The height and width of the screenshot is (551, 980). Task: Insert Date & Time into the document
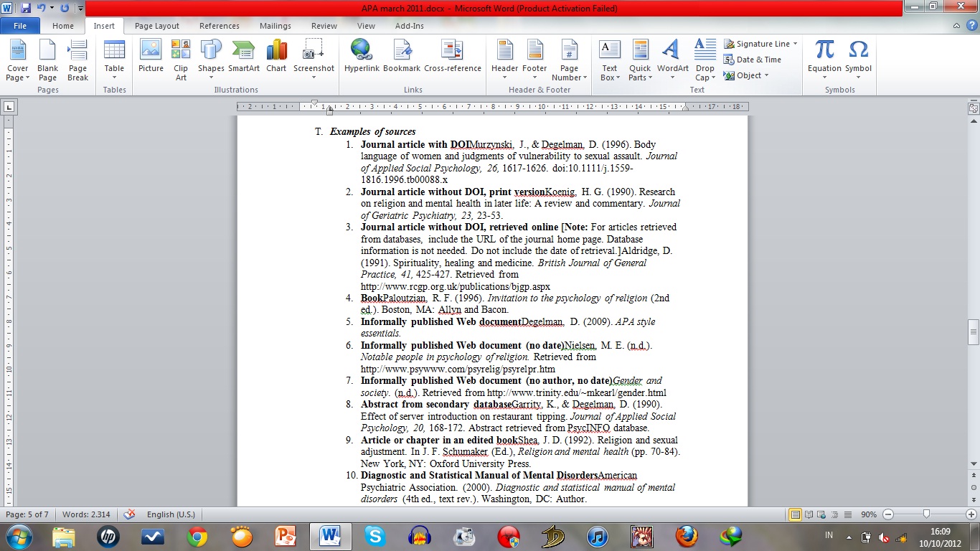click(753, 60)
